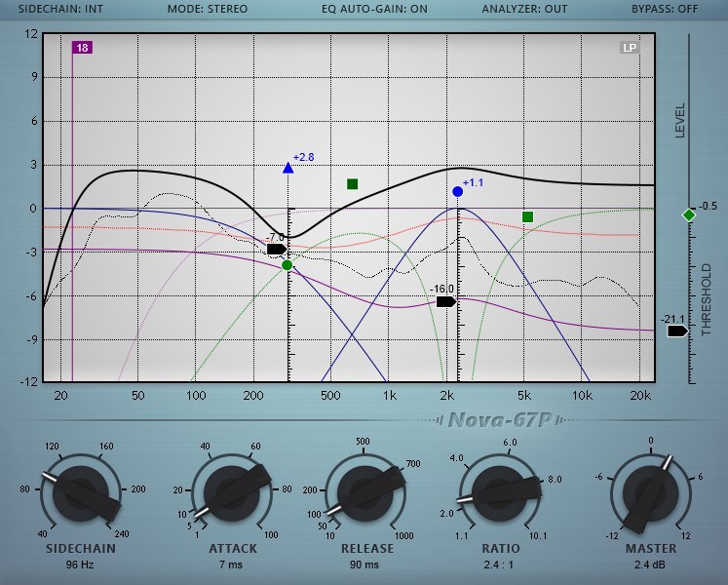Select the blue circle band handle at +1.1
This screenshot has width=728, height=585.
457,192
